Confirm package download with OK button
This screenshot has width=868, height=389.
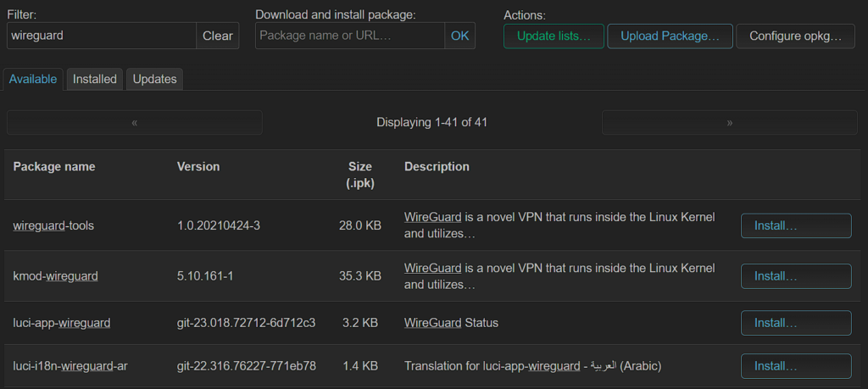pos(459,36)
